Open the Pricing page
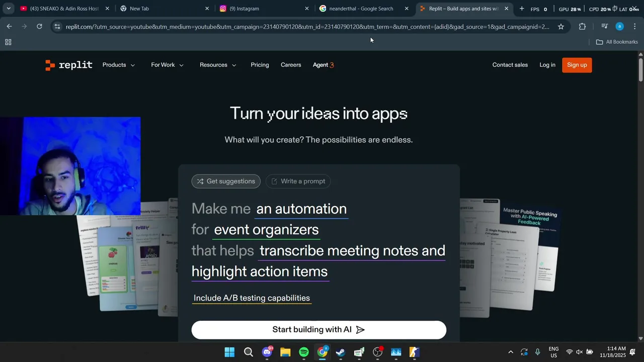Image resolution: width=644 pixels, height=362 pixels. 260,65
